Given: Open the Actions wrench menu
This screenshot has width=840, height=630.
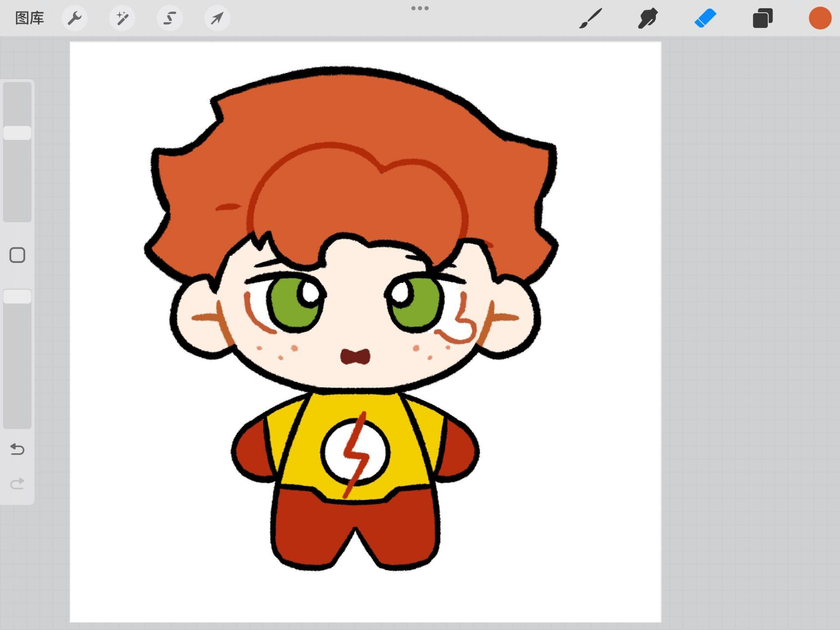Looking at the screenshot, I should 75,18.
